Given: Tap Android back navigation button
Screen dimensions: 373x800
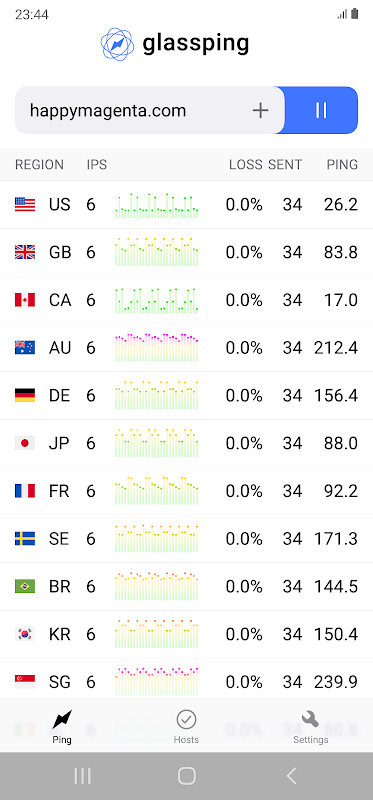Looking at the screenshot, I should (x=291, y=776).
